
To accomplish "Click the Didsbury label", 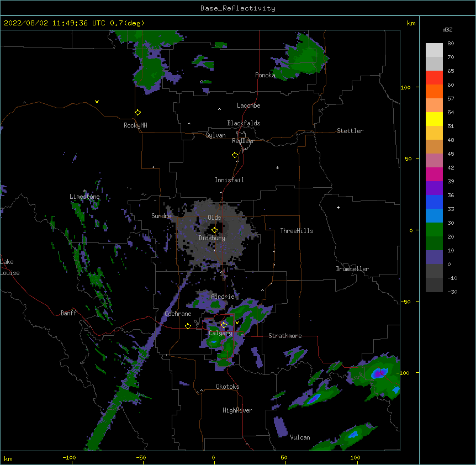I will [212, 238].
